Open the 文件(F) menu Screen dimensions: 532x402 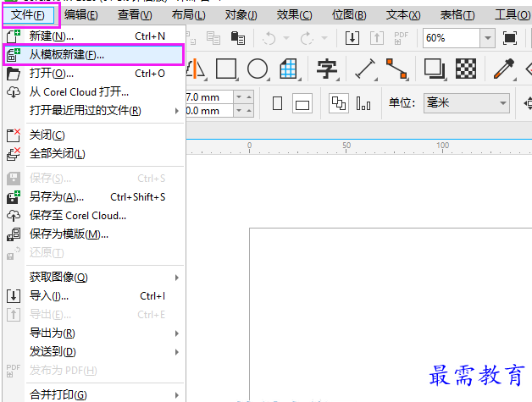[27, 15]
